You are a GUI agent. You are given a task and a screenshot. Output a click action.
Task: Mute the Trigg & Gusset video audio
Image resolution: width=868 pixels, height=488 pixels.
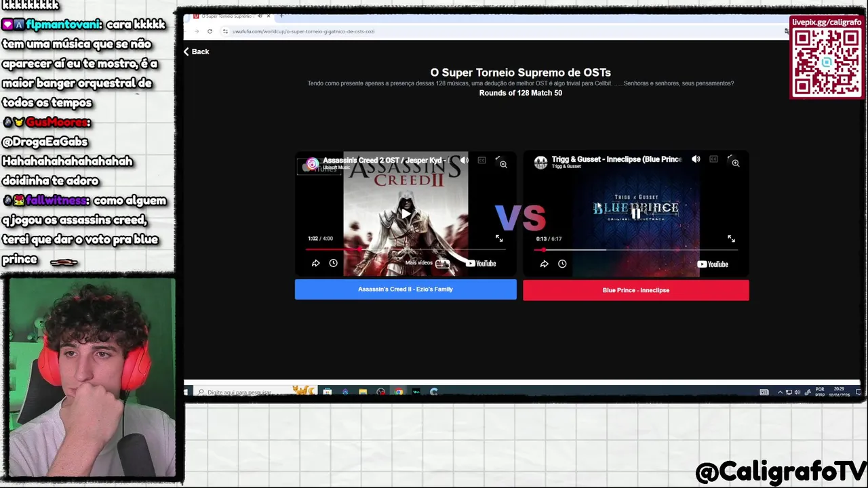696,159
